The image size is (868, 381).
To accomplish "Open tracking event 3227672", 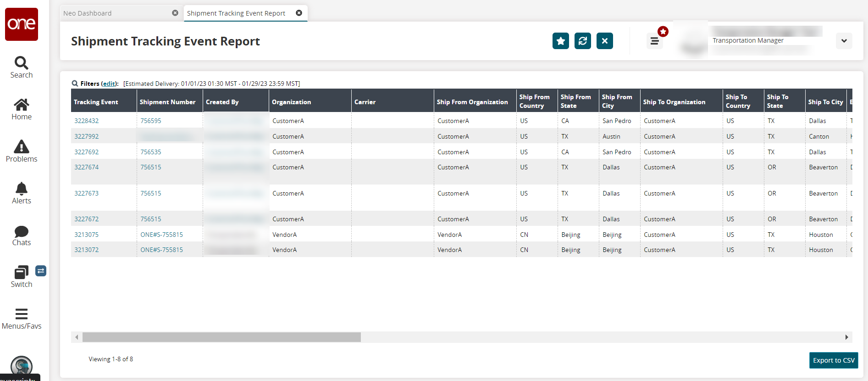I will (87, 219).
